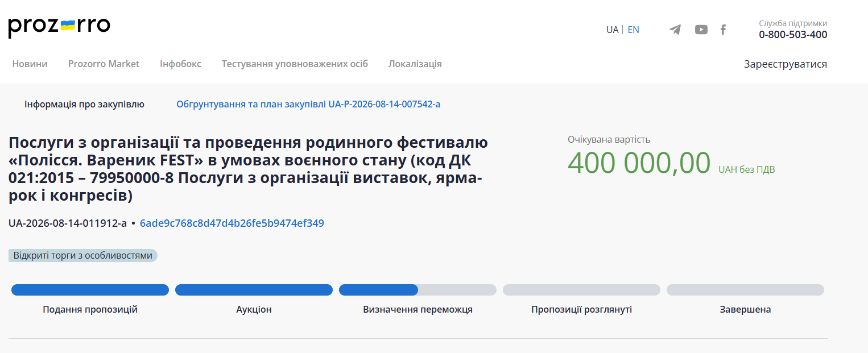Click the Аукціон stage progress bar
Viewport: 868px width, 353px height.
click(x=254, y=290)
